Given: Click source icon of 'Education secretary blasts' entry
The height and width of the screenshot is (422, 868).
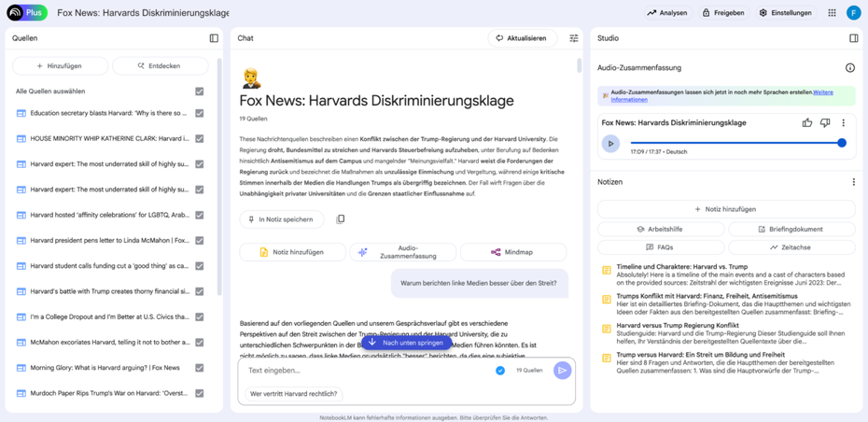Looking at the screenshot, I should point(21,113).
